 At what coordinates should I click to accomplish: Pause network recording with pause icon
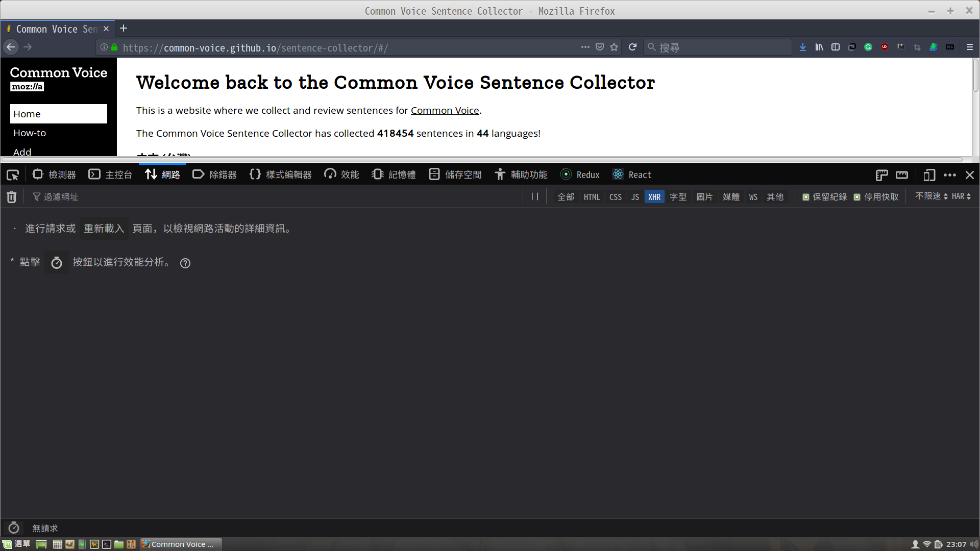534,197
